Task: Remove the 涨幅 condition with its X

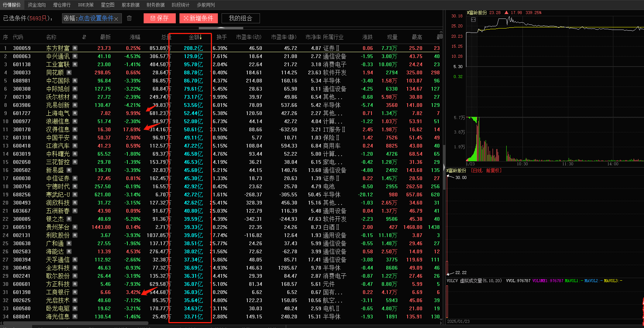Action: pyautogui.click(x=116, y=19)
